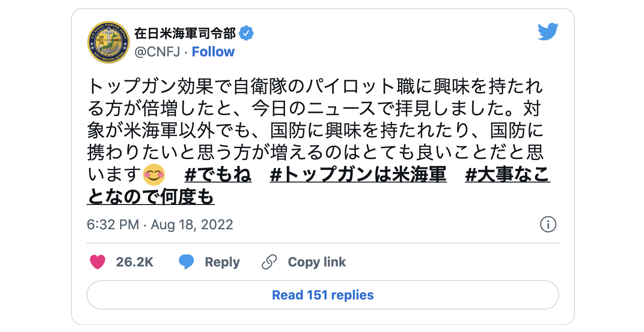The image size is (644, 332).
Task: Open Read 151 replies button
Action: pyautogui.click(x=323, y=295)
